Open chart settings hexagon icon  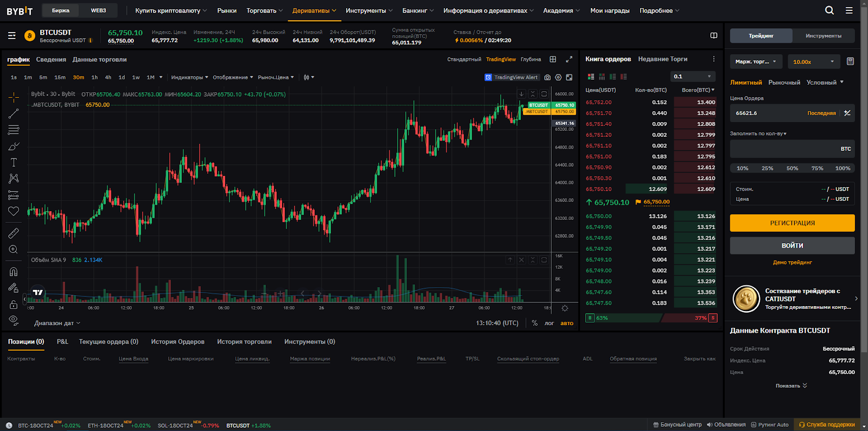tap(558, 78)
